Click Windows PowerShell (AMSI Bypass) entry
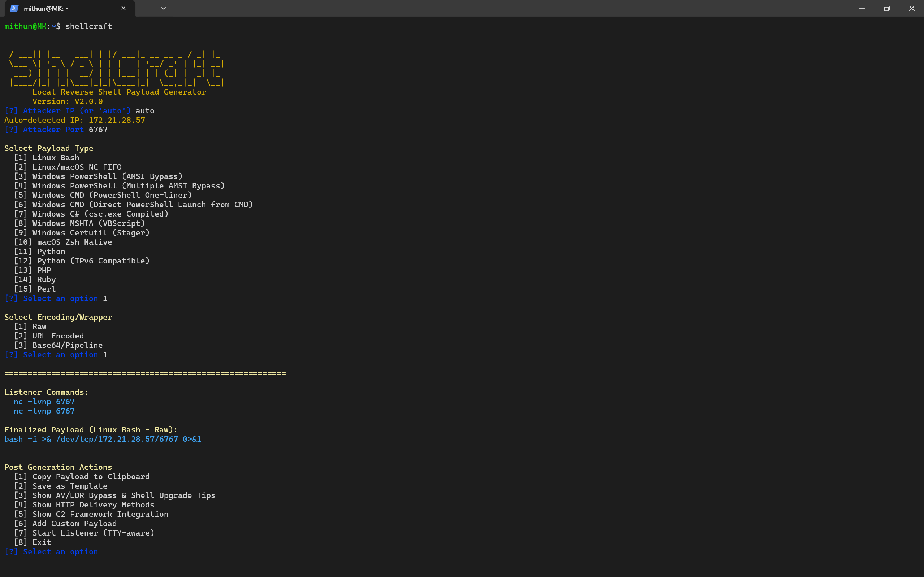924x577 pixels. (x=99, y=177)
